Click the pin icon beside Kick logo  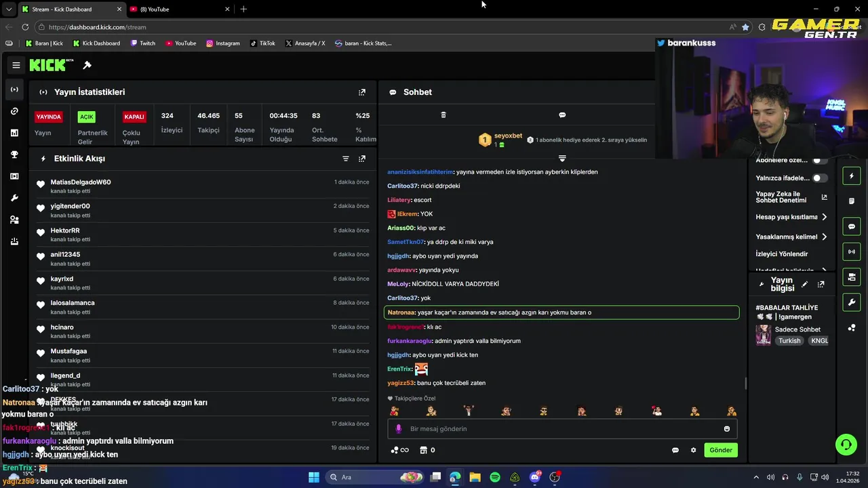(87, 65)
